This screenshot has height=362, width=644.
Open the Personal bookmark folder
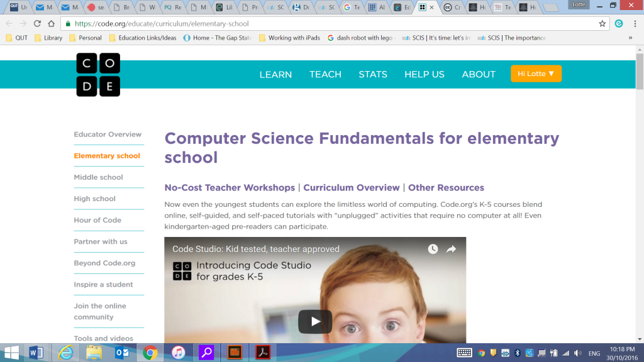tap(86, 38)
